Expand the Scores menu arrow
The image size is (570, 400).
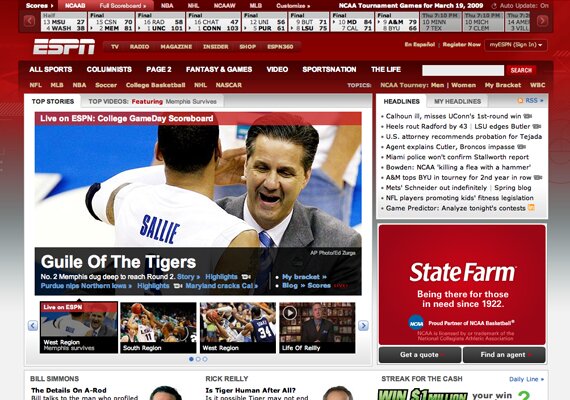coord(52,6)
